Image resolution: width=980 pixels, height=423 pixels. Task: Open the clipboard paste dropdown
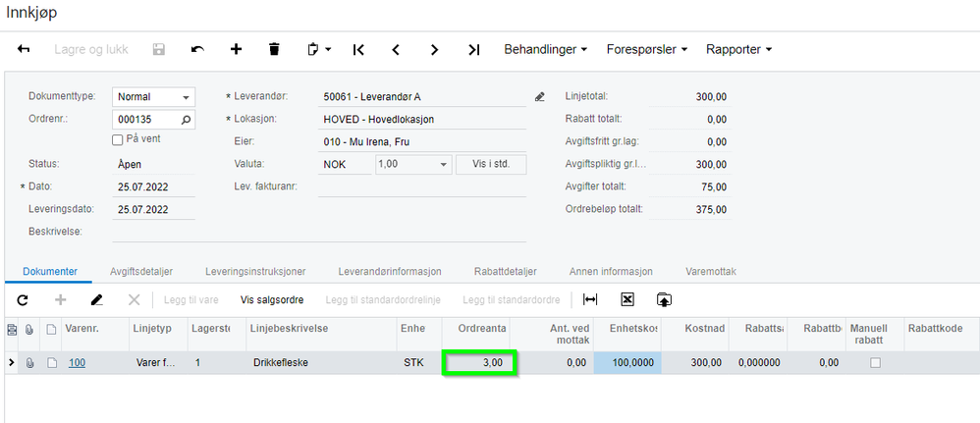[x=319, y=49]
